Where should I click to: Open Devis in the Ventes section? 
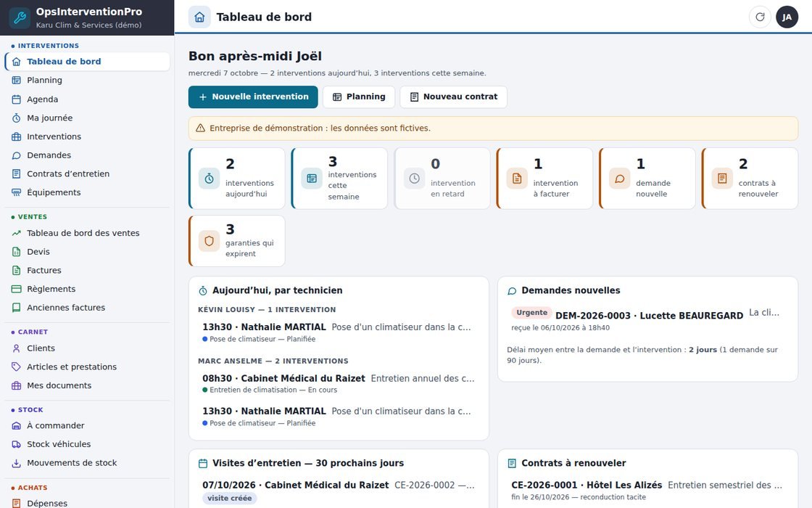coord(88,251)
